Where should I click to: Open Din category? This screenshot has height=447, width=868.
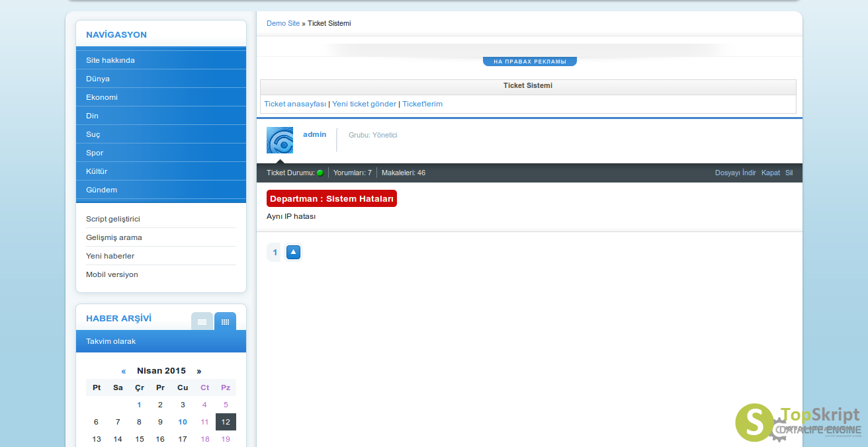point(161,116)
